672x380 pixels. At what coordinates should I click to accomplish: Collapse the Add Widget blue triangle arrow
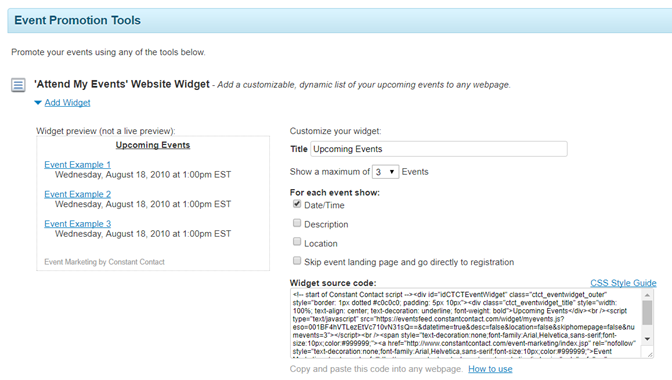pyautogui.click(x=38, y=103)
